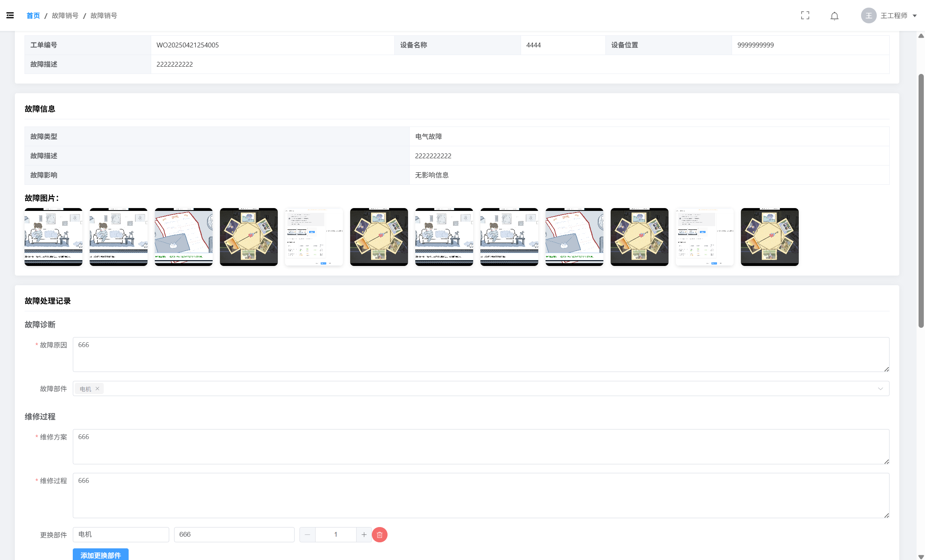Increase replacement part quantity with plus

click(x=364, y=535)
